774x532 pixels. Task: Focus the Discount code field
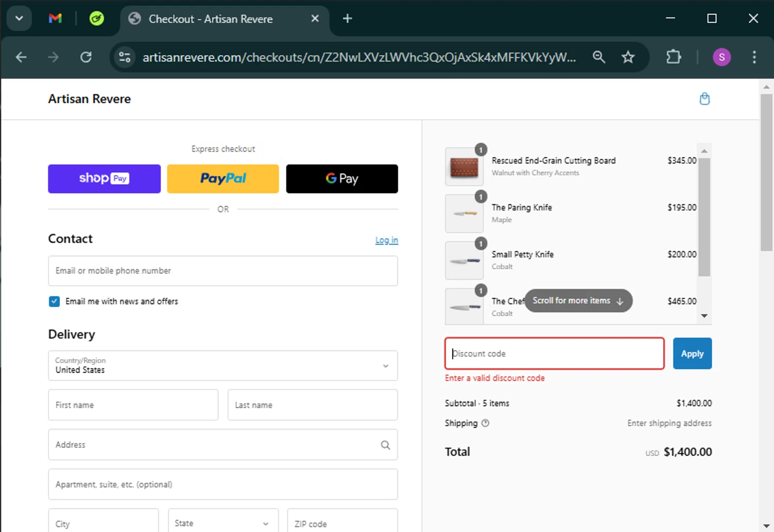point(555,353)
